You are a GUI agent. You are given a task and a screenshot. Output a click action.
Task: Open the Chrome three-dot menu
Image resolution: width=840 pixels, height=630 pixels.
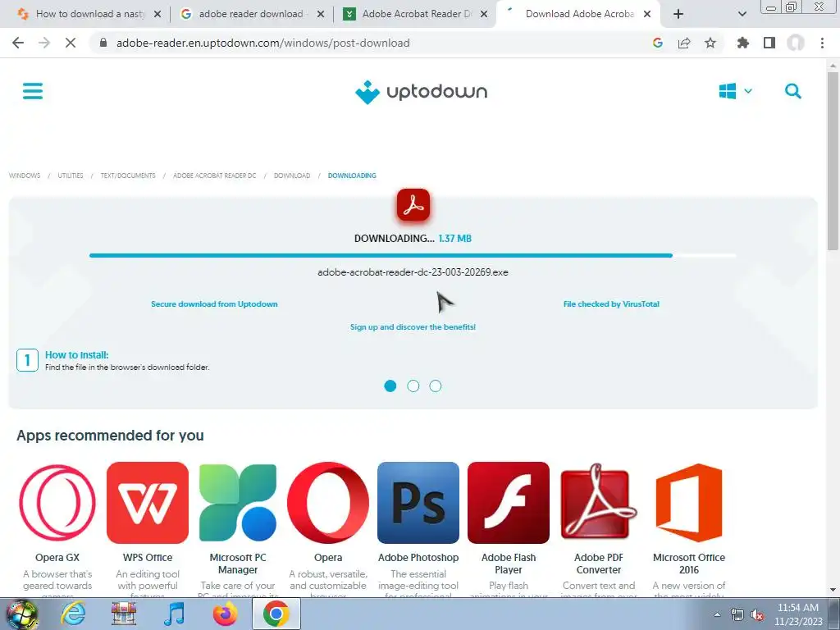point(822,43)
